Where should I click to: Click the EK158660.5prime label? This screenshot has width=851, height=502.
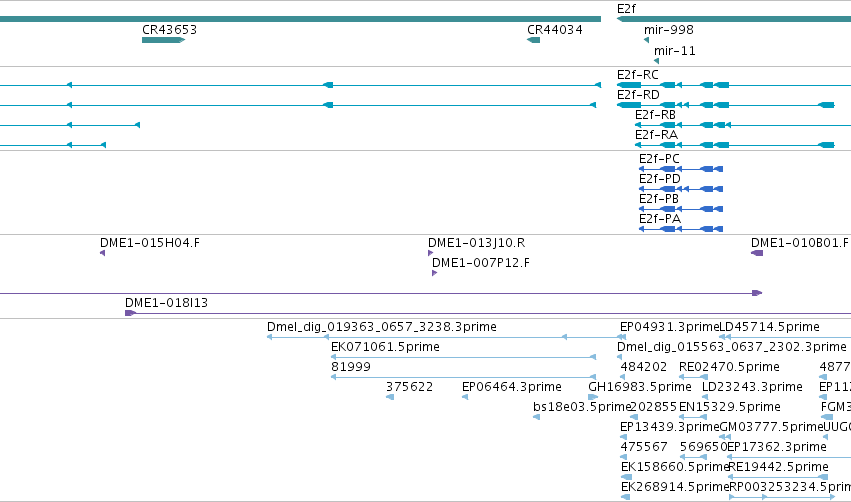tap(675, 468)
